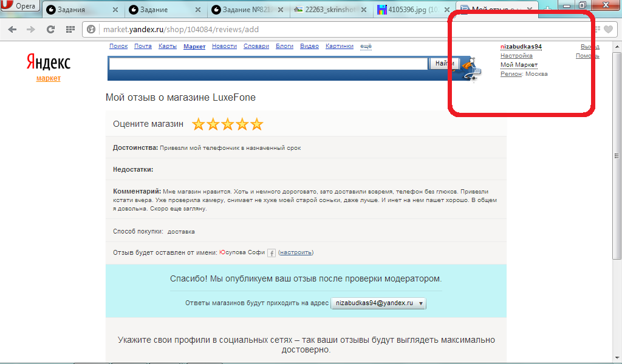Reload the page with the refresh icon
The width and height of the screenshot is (622, 364).
(x=50, y=29)
